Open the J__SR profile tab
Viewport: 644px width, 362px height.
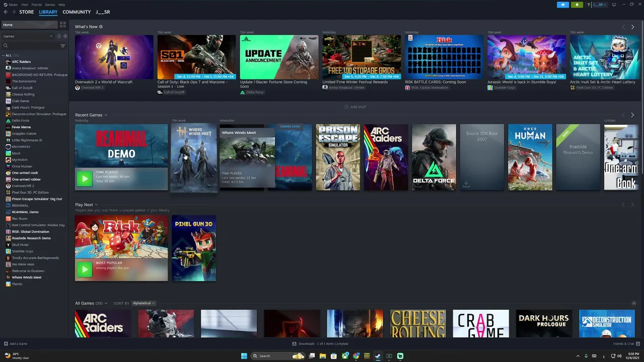click(103, 12)
